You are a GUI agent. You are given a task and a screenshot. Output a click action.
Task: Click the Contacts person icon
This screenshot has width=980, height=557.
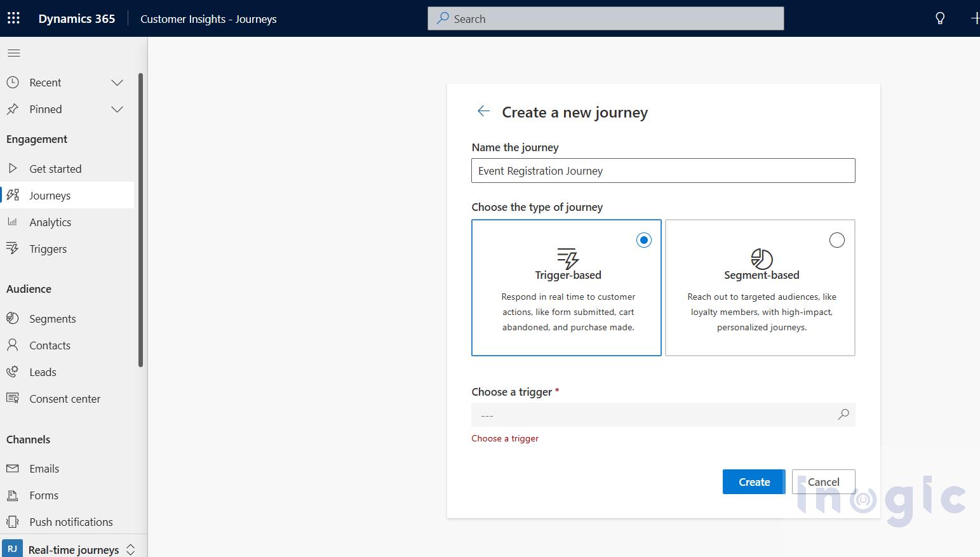[13, 345]
